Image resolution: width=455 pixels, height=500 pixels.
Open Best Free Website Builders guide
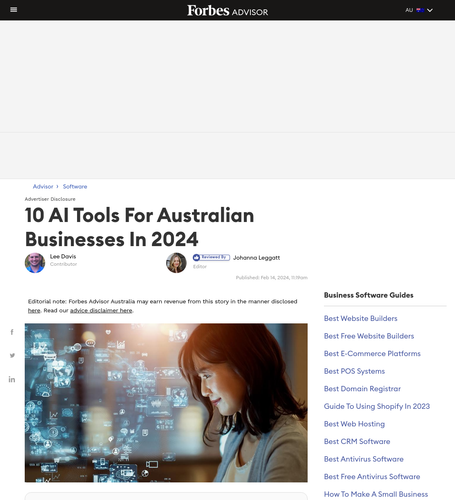(369, 336)
